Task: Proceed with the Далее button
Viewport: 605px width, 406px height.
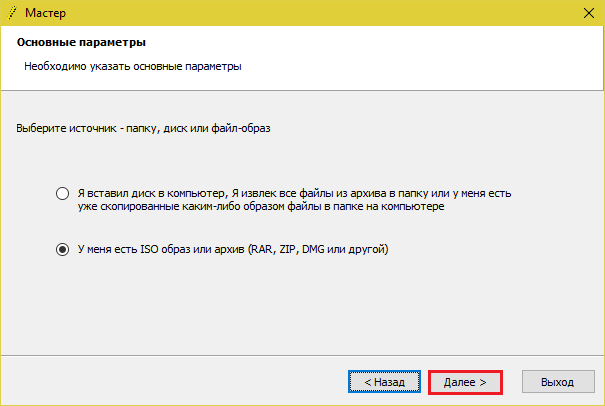Action: pos(465,382)
